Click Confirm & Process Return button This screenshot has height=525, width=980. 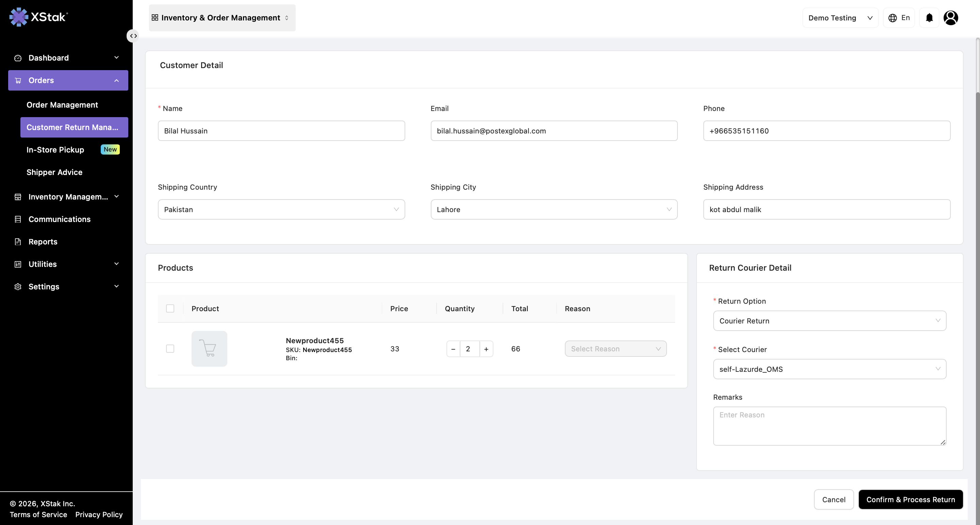tap(910, 499)
